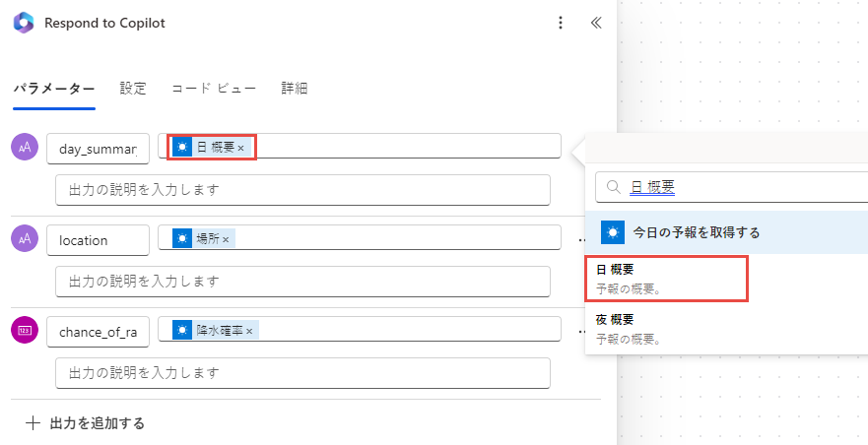The height and width of the screenshot is (445, 868).
Task: Click chance_of_rain output description field
Action: tap(302, 373)
